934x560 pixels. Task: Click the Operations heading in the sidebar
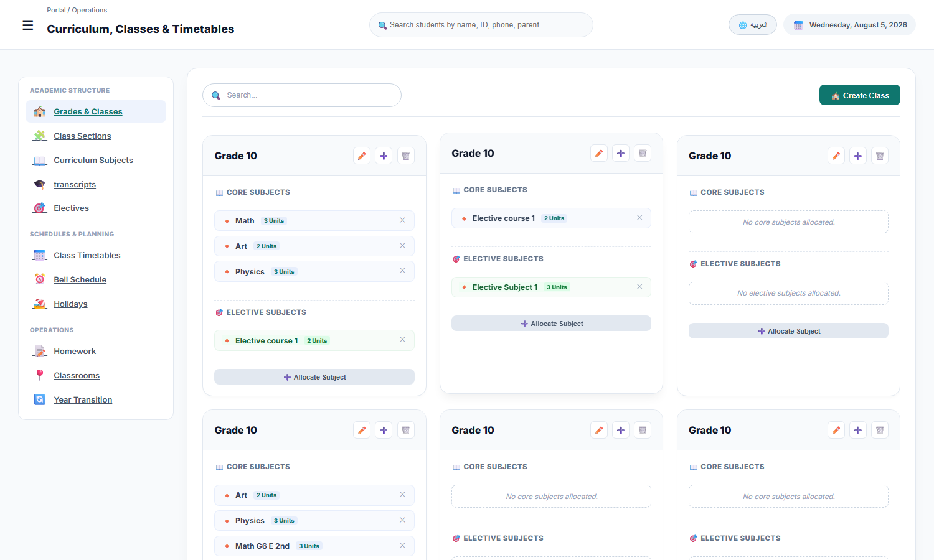click(52, 330)
